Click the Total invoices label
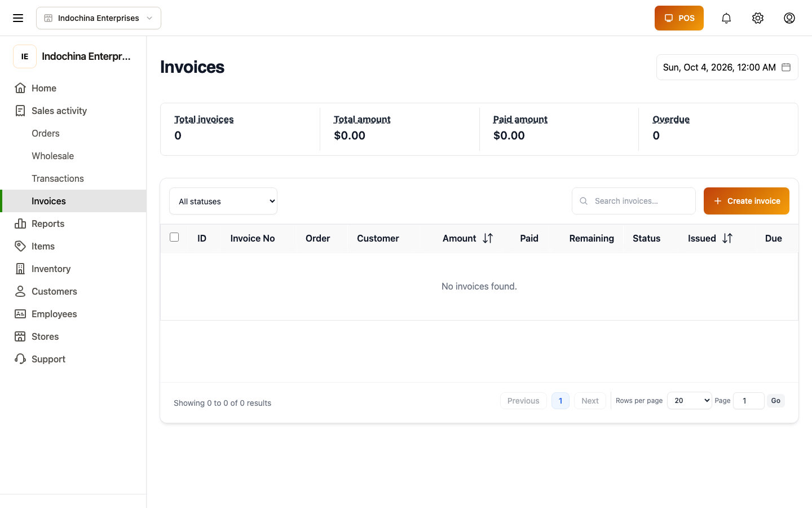The height and width of the screenshot is (508, 812). [204, 120]
